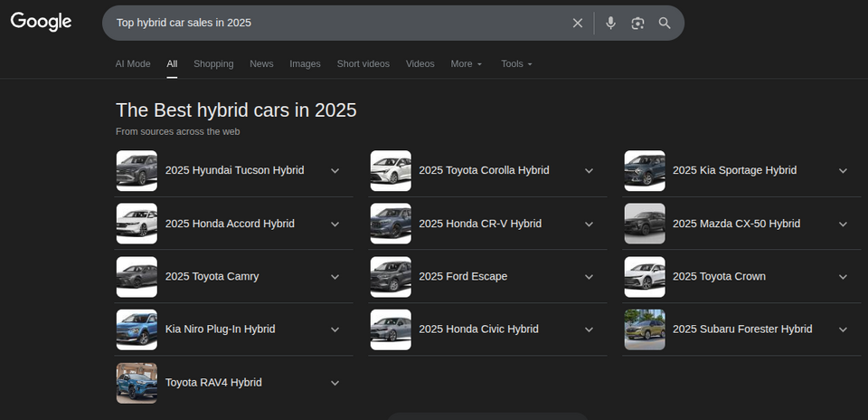Switch to the AI Mode tab
Viewport: 868px width, 420px height.
click(133, 63)
